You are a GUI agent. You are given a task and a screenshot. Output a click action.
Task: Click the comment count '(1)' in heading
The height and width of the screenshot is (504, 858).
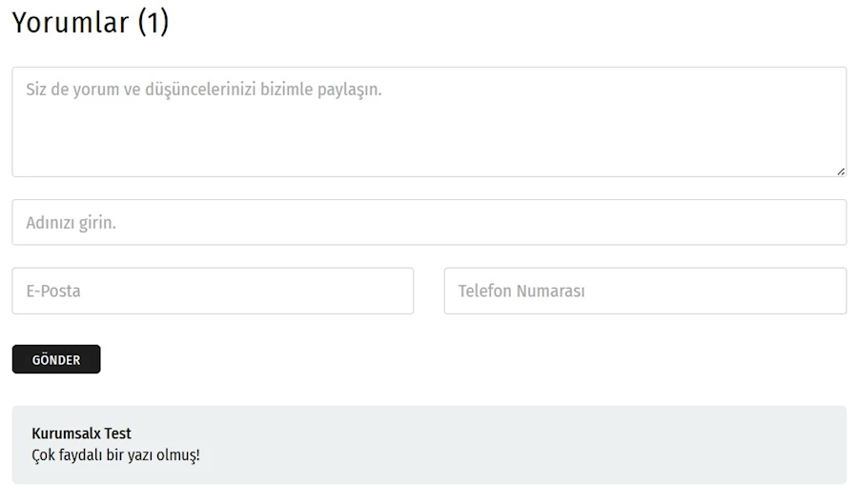tap(153, 23)
